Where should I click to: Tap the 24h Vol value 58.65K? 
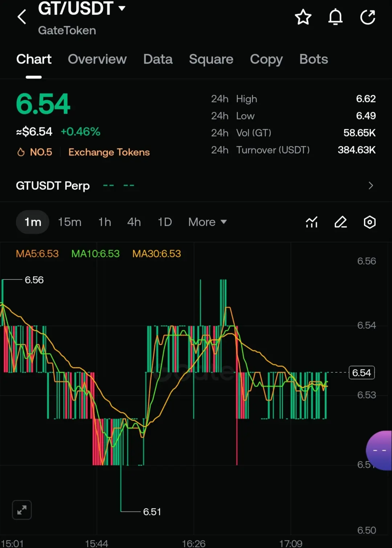click(x=359, y=133)
